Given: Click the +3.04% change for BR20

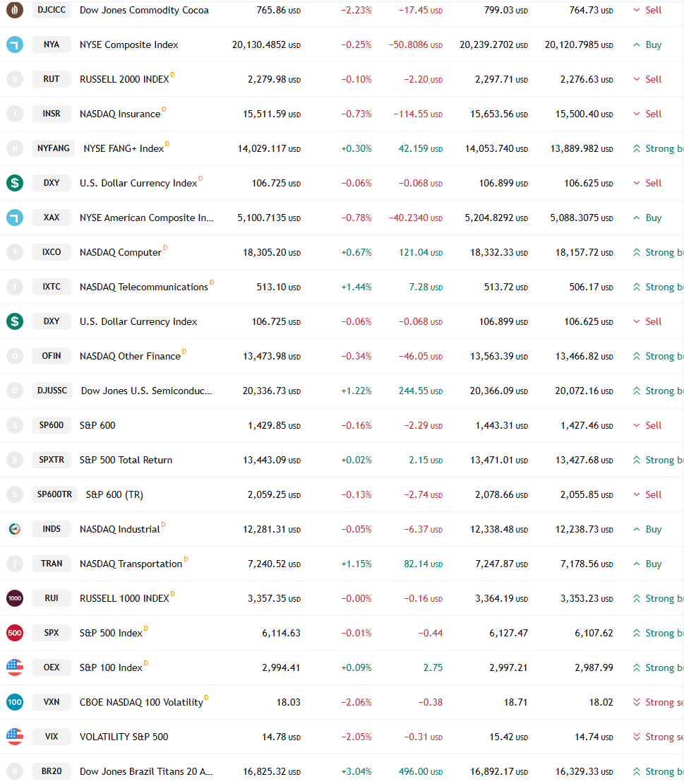Looking at the screenshot, I should [356, 772].
